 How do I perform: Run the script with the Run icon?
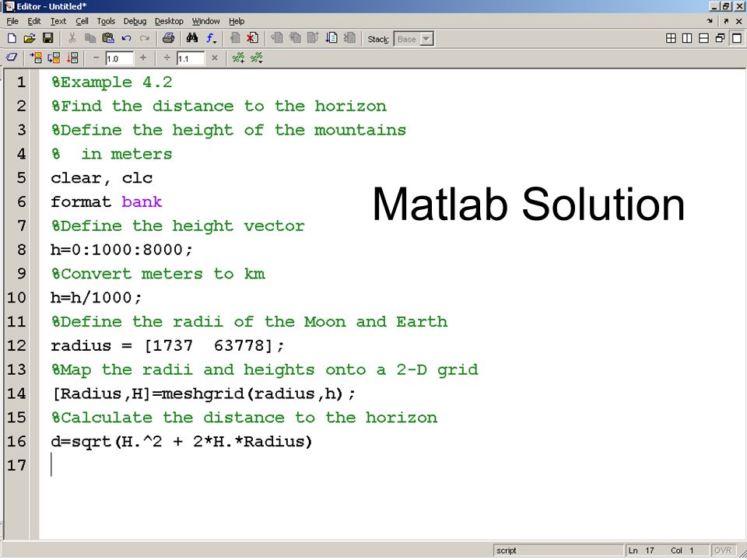331,39
